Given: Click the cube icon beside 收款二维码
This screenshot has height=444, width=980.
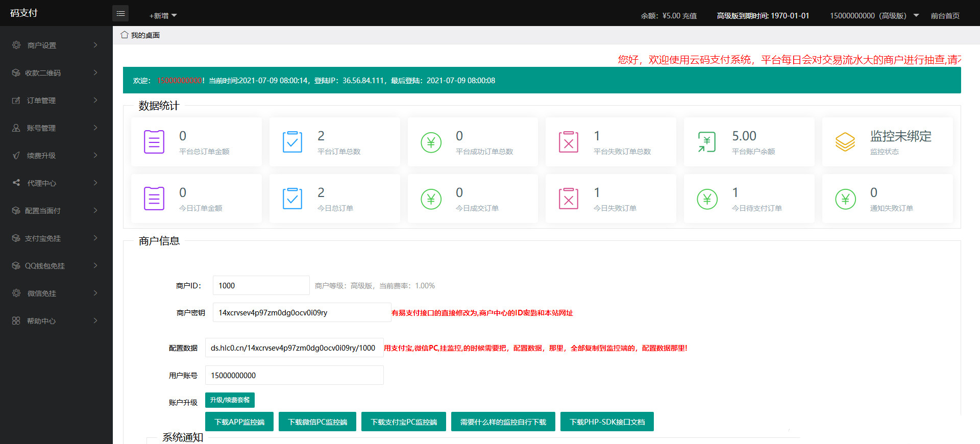Looking at the screenshot, I should pyautogui.click(x=16, y=72).
